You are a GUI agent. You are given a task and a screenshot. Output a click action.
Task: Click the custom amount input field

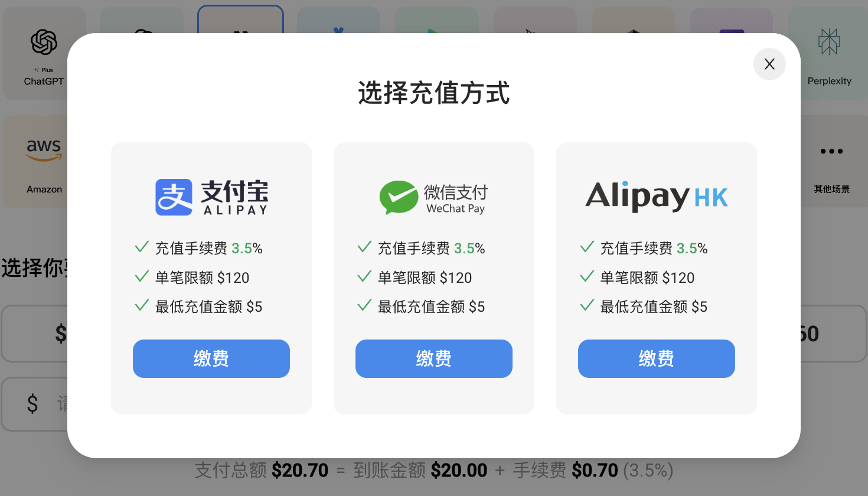(35, 404)
